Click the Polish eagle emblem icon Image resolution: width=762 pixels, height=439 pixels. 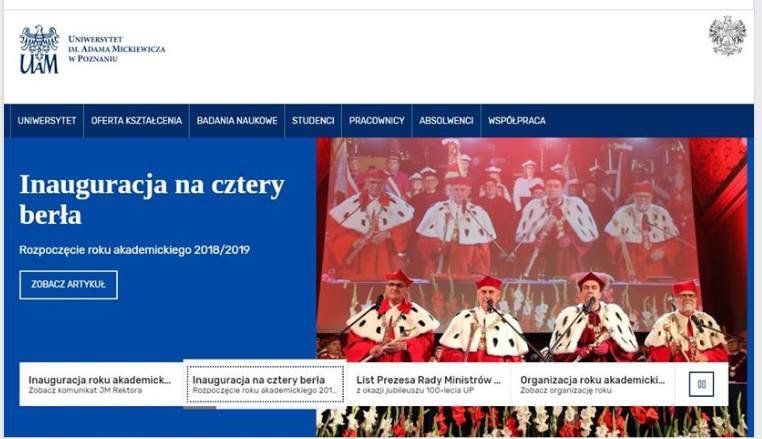coord(727,35)
